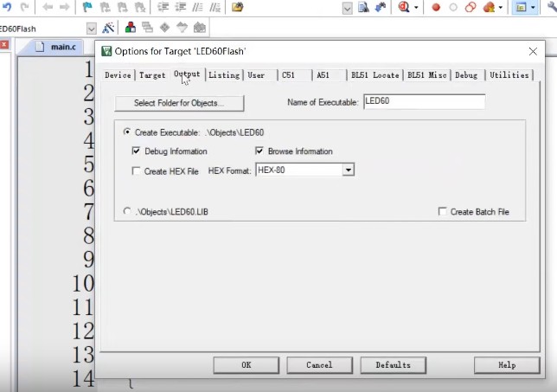The width and height of the screenshot is (557, 392).
Task: Start debug session with the magnifier d icon
Action: 404,7
